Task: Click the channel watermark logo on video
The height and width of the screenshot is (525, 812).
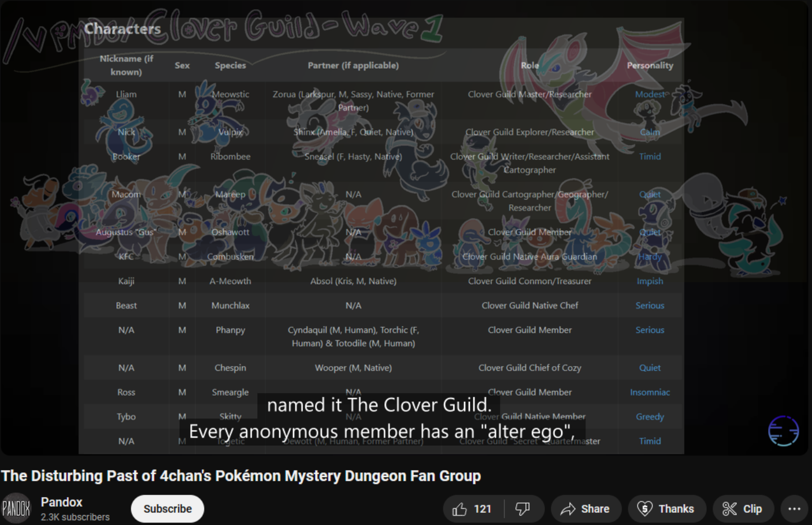Action: [x=783, y=431]
